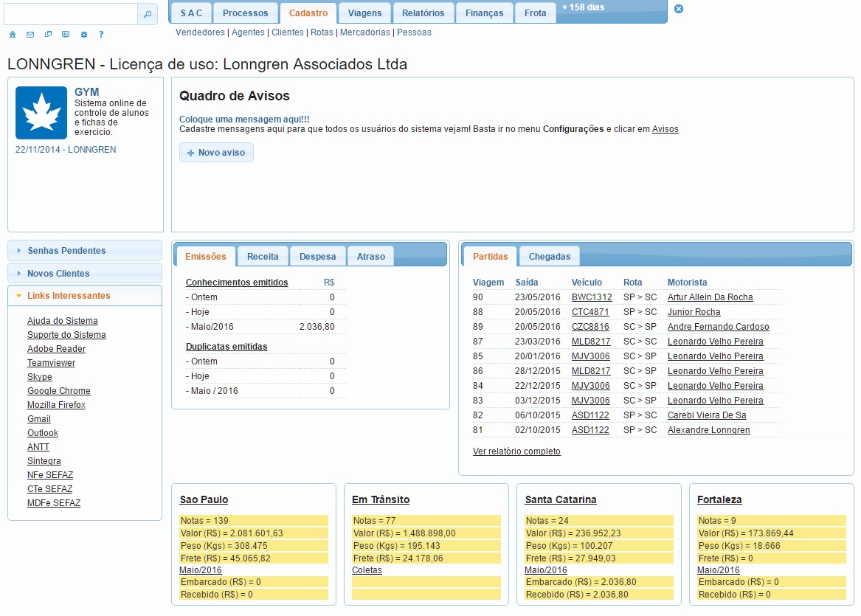This screenshot has height=616, width=861.
Task: Select the Partidas tab
Action: pyautogui.click(x=491, y=257)
